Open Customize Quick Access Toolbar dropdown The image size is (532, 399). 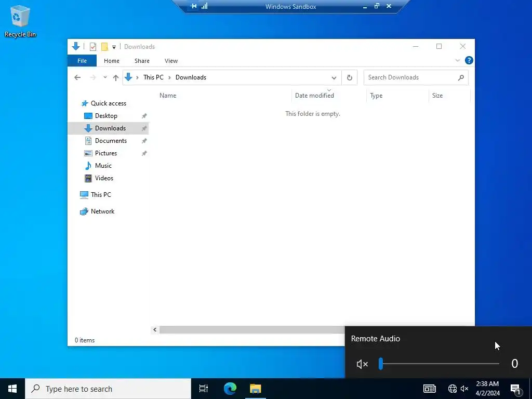[114, 47]
